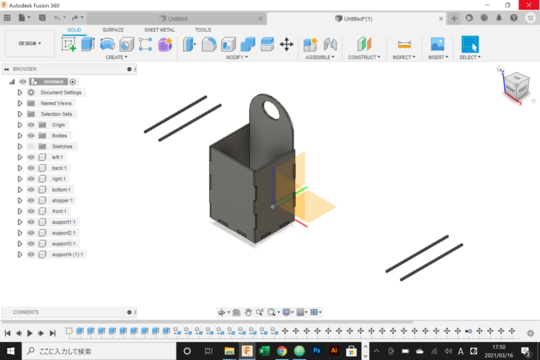
Task: Open Chrome from the Windows taskbar
Action: 282,351
